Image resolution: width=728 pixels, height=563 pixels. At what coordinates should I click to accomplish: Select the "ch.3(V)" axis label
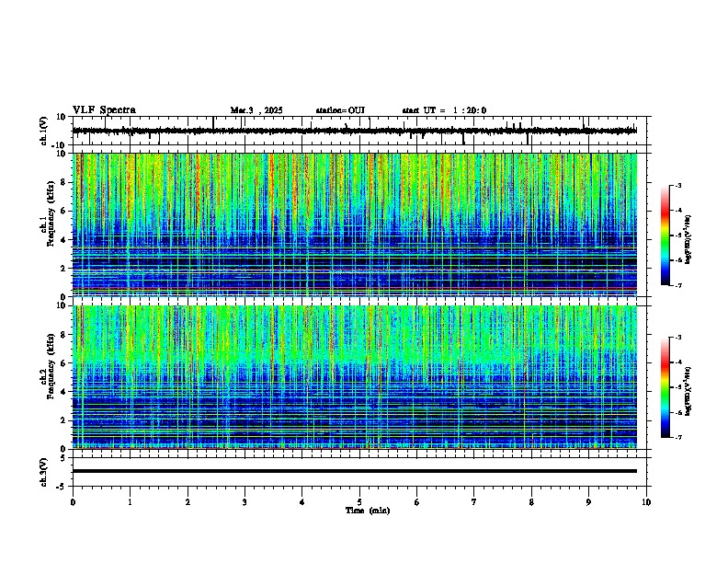(44, 472)
